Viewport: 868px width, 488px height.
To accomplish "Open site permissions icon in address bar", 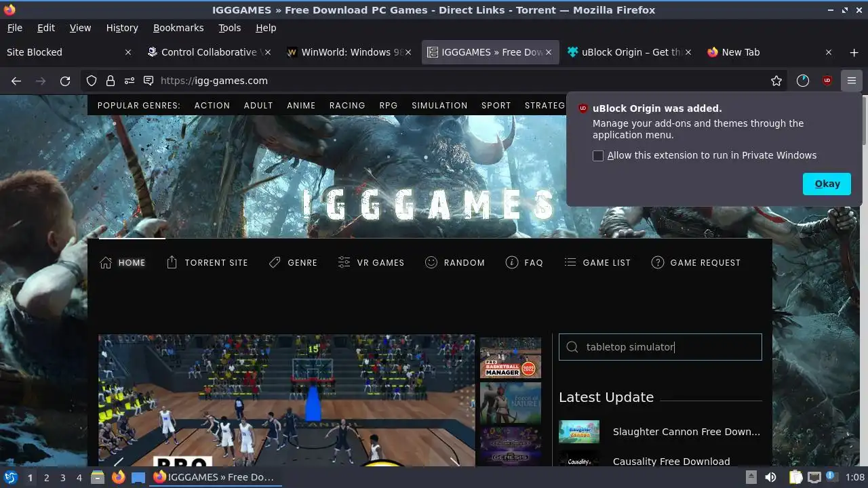I will coord(130,81).
